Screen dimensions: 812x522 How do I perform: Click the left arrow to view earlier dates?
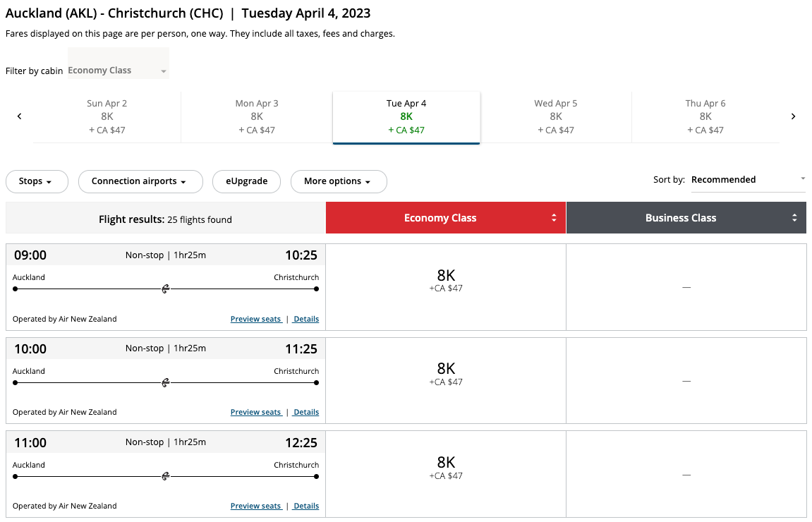(20, 116)
